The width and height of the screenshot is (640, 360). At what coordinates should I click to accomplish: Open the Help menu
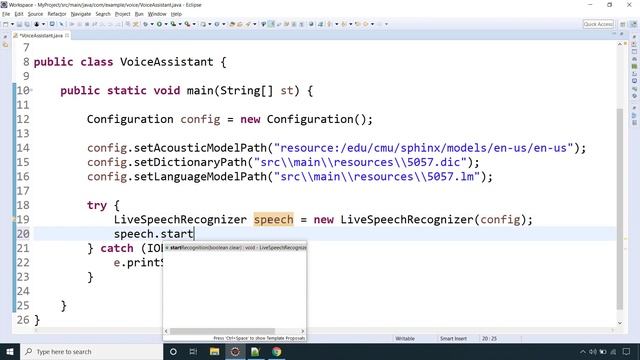pos(176,14)
